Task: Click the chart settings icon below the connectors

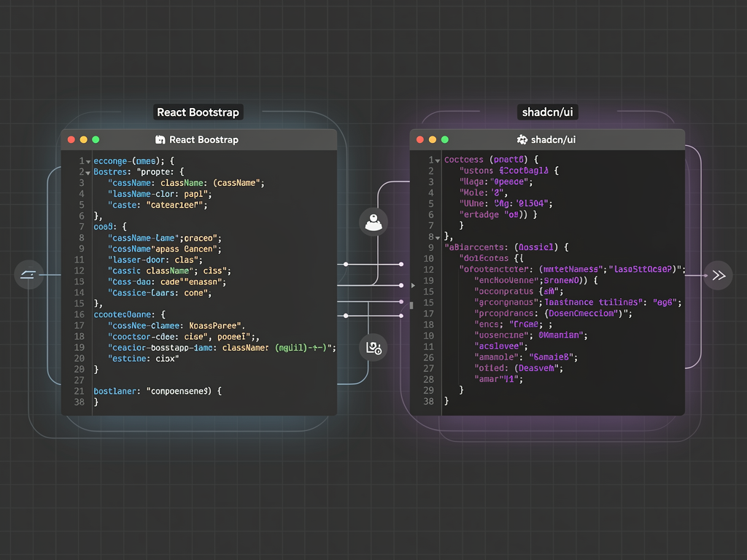Action: click(373, 348)
